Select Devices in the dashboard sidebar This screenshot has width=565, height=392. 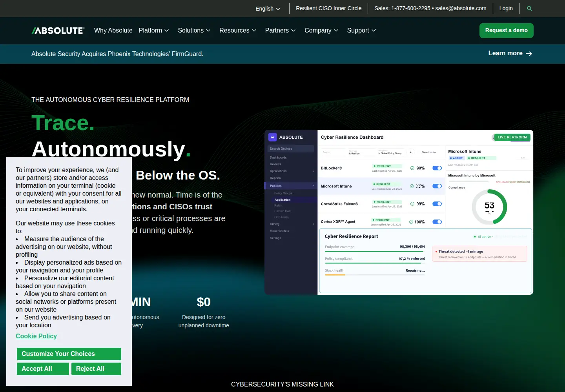(275, 164)
